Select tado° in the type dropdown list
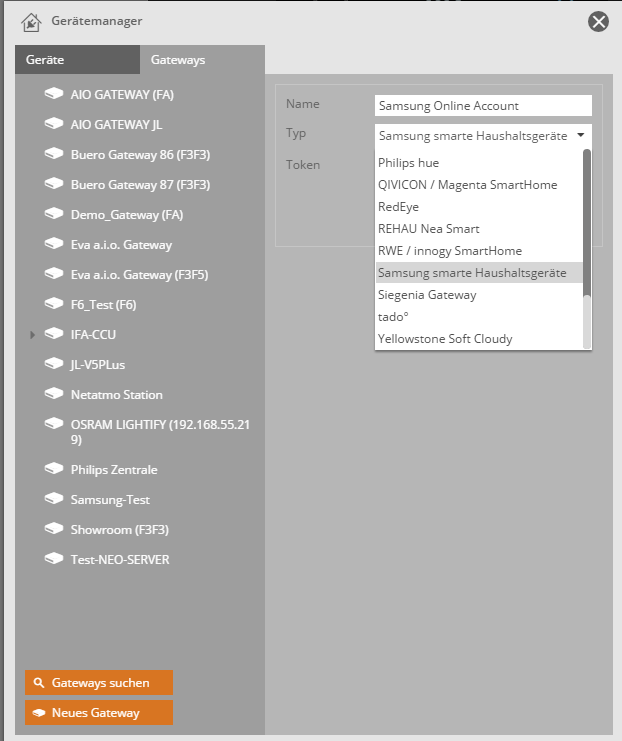This screenshot has height=741, width=622. [x=395, y=317]
